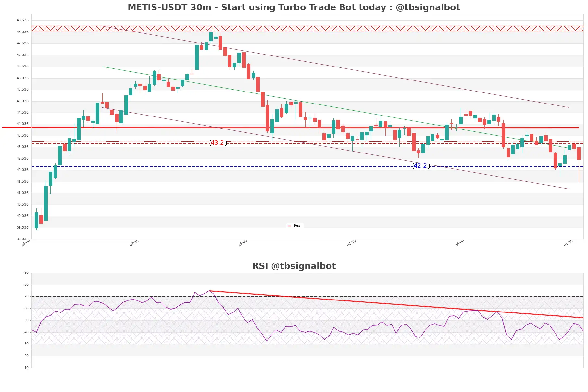Click the 46.036 price axis label

(22, 78)
